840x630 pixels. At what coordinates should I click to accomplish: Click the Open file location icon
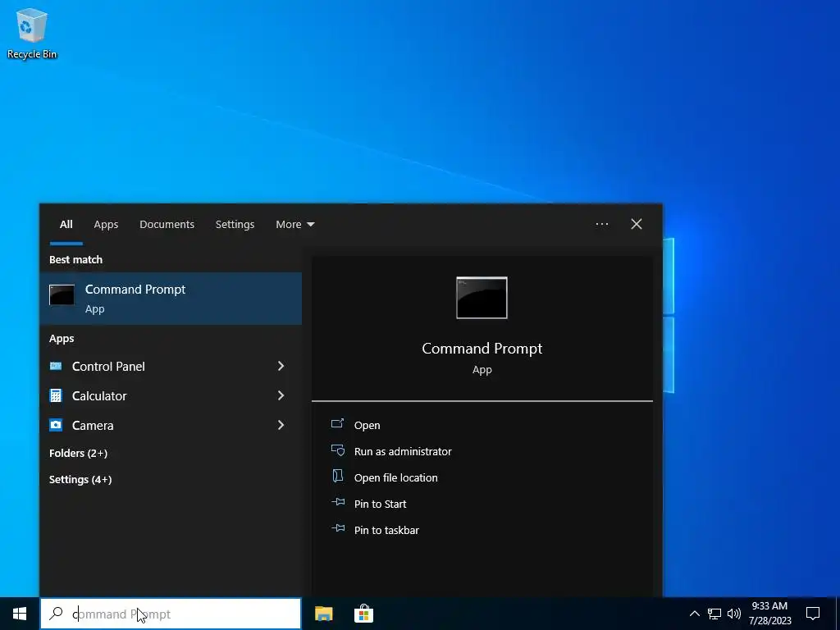337,476
